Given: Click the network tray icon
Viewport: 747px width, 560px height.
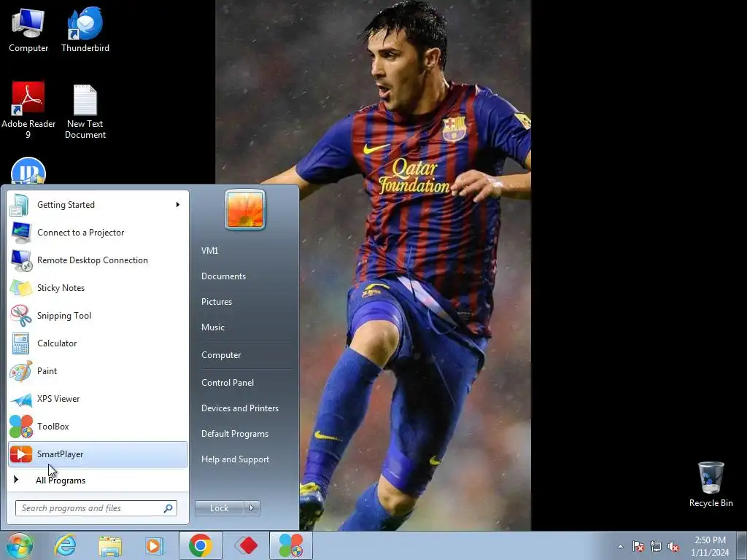Looking at the screenshot, I should (x=656, y=546).
